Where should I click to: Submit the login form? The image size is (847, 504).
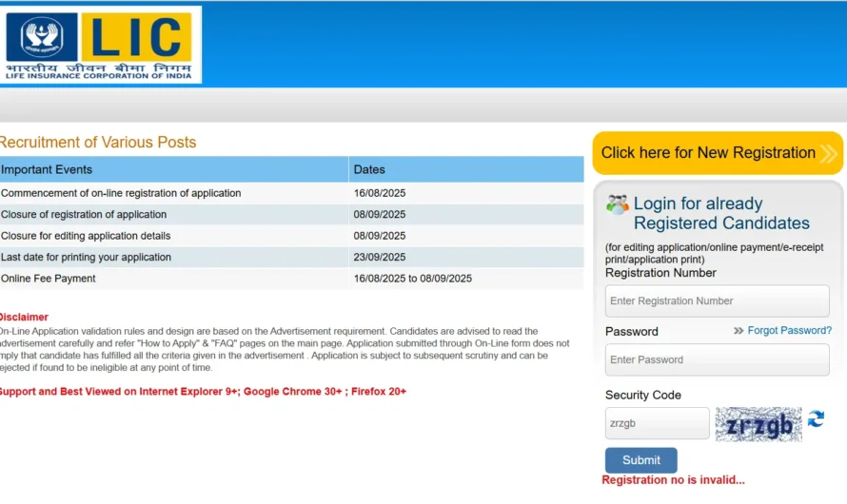click(x=640, y=460)
